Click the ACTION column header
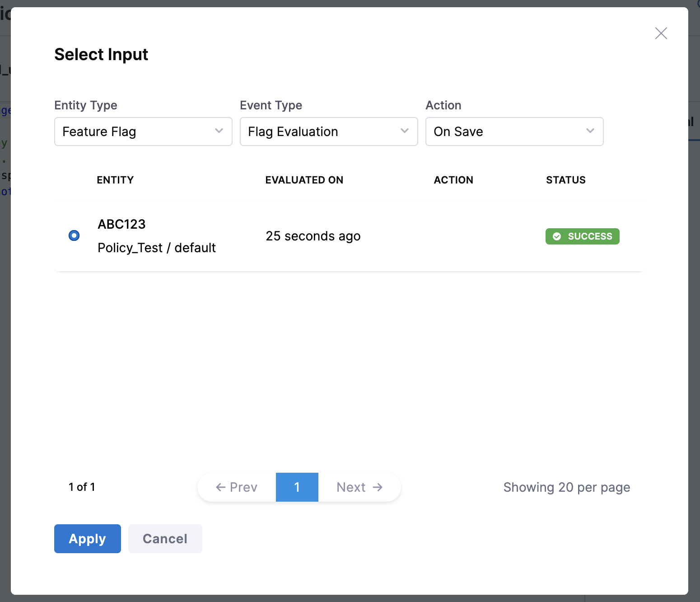 coord(453,180)
